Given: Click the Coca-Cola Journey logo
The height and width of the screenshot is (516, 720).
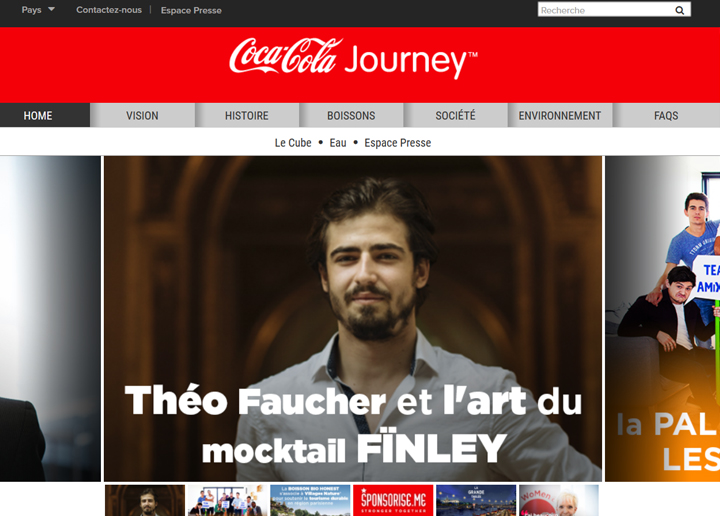Looking at the screenshot, I should pos(353,58).
